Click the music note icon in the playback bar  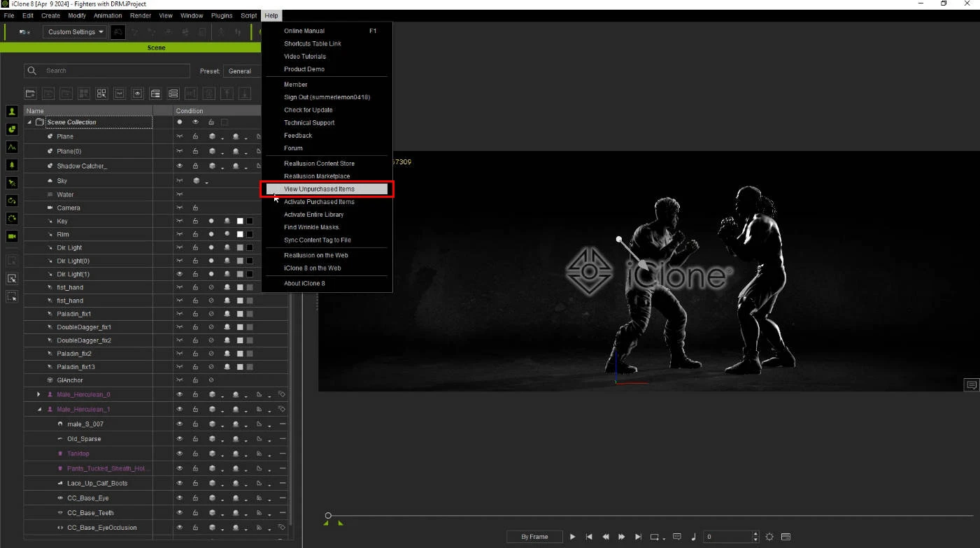(693, 537)
